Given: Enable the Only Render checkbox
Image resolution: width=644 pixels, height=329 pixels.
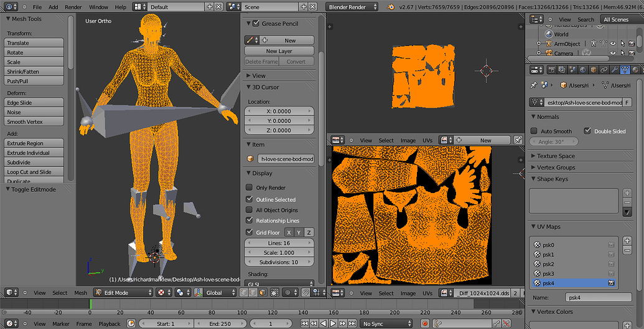Looking at the screenshot, I should coord(249,188).
